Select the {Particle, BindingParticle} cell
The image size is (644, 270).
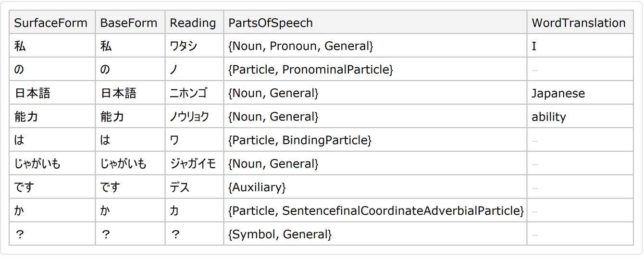(x=300, y=140)
